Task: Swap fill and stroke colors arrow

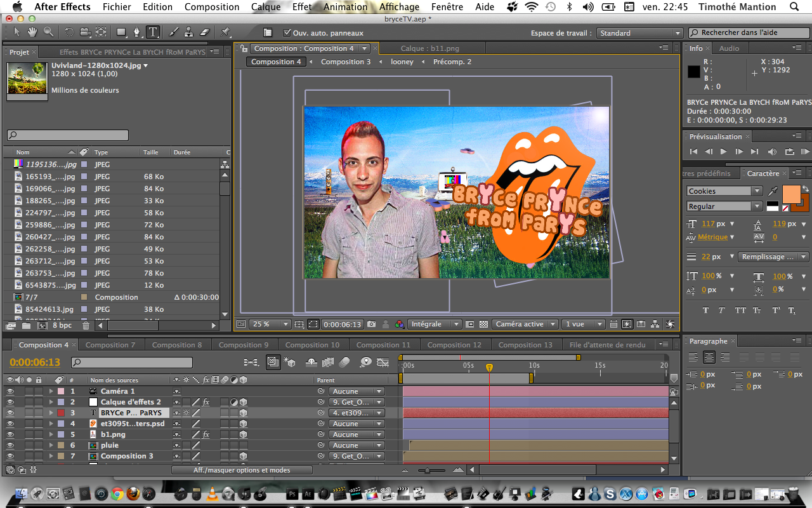Action: tap(806, 189)
